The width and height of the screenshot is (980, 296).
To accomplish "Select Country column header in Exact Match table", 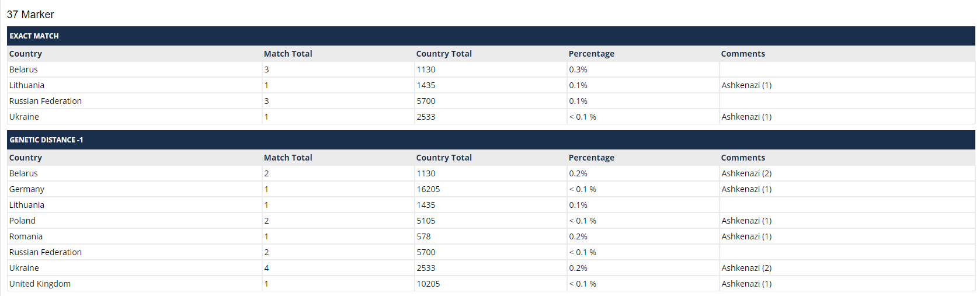I will coord(26,54).
